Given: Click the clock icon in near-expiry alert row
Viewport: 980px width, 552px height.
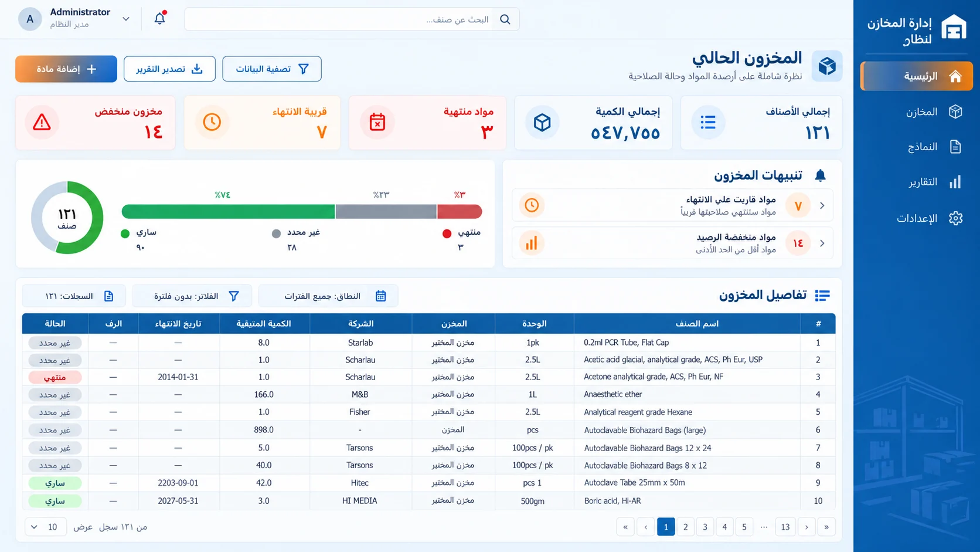Looking at the screenshot, I should pyautogui.click(x=532, y=205).
